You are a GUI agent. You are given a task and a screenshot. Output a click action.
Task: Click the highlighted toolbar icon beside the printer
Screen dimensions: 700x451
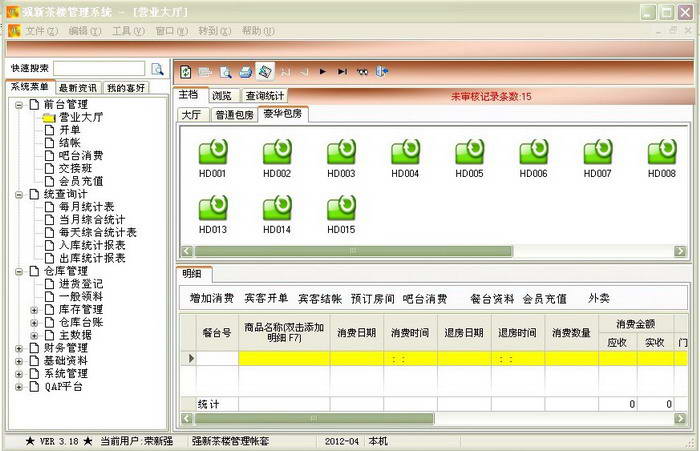pyautogui.click(x=265, y=71)
